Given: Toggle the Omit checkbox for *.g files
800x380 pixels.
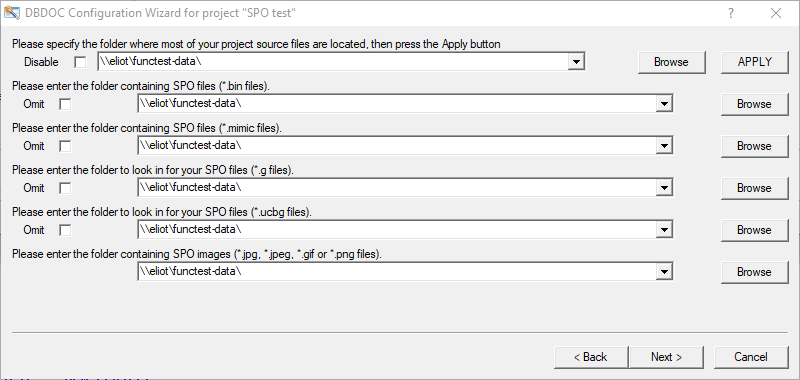Looking at the screenshot, I should (65, 188).
